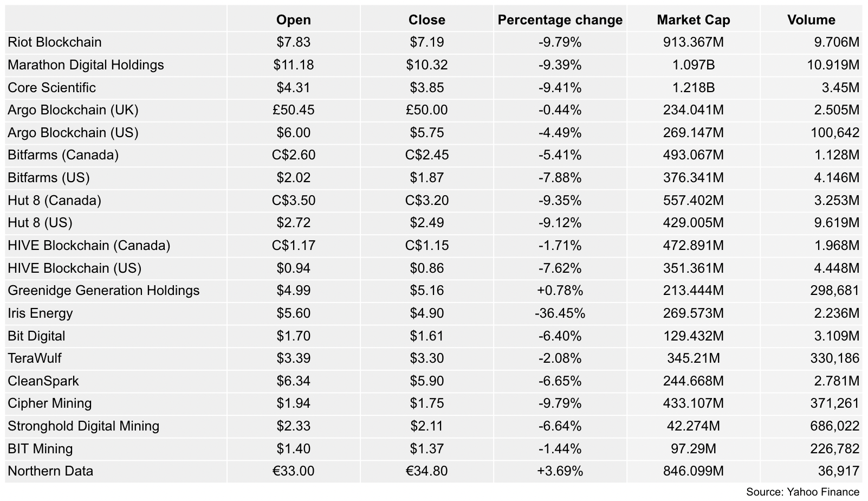
Task: Select the Hut 8 (Canada) row label
Action: point(54,201)
